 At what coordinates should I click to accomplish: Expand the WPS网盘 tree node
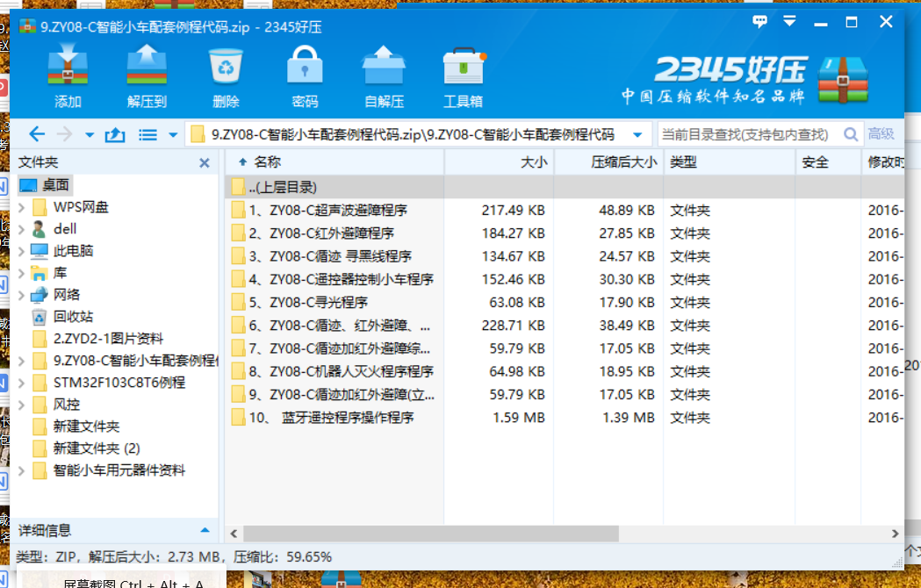coord(22,207)
